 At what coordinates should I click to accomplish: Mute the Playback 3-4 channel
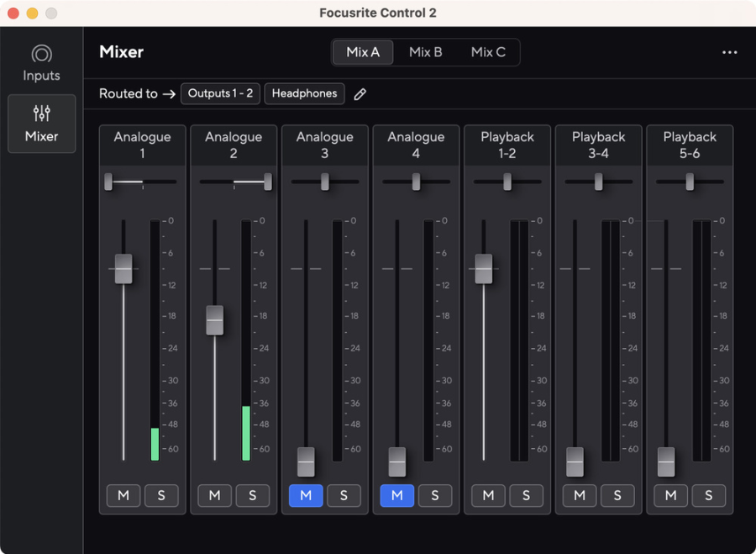[579, 496]
